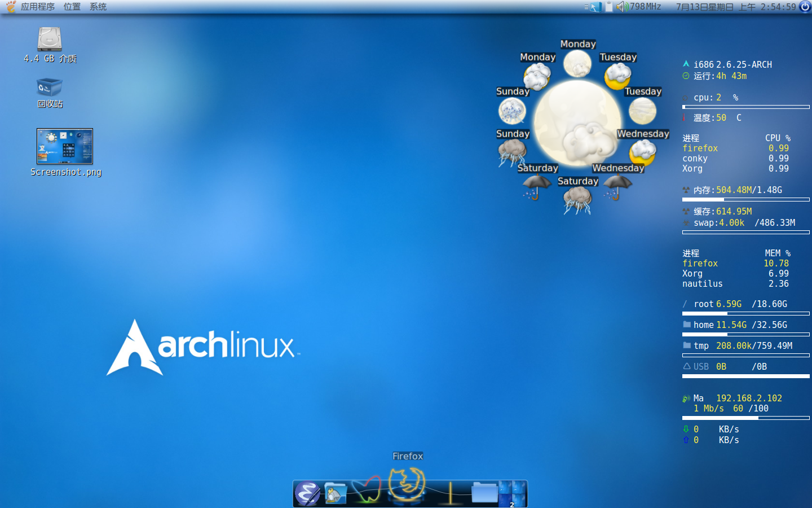The image size is (812, 508).
Task: Click the Sunday thunderstorm weather icon
Action: [x=512, y=154]
